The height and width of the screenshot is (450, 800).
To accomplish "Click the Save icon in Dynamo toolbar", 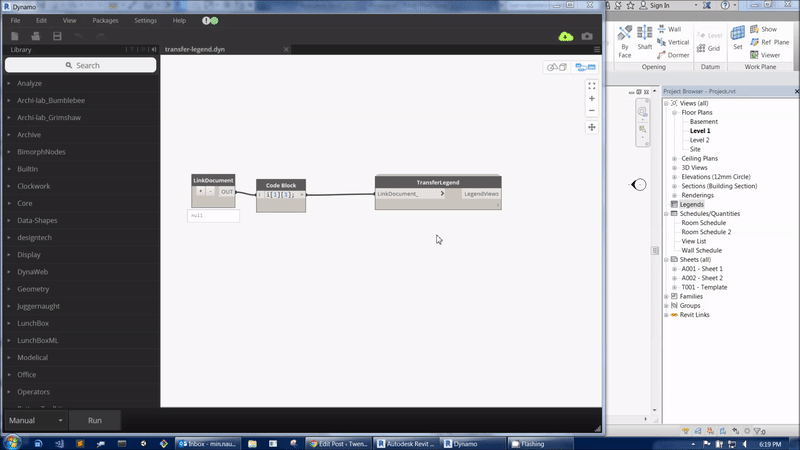I will pos(57,36).
